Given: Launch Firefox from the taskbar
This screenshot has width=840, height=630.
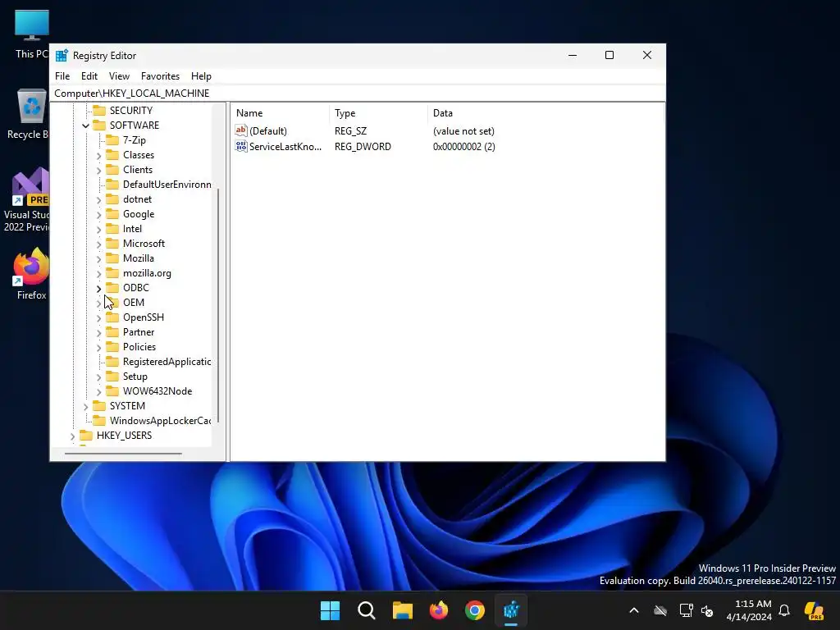Looking at the screenshot, I should tap(439, 610).
